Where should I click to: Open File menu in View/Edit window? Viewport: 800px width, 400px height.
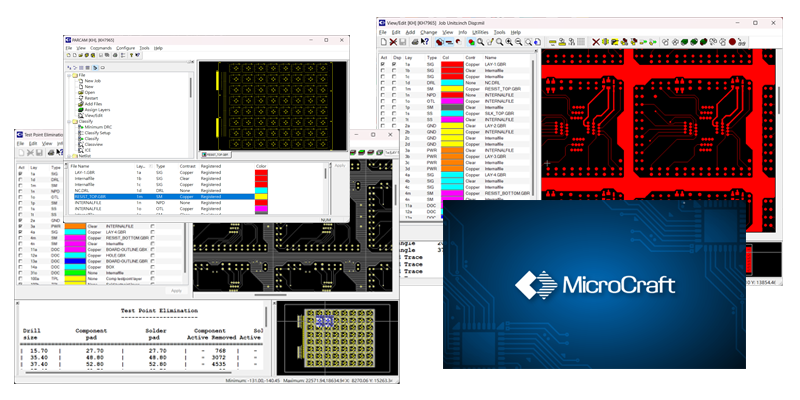point(383,32)
